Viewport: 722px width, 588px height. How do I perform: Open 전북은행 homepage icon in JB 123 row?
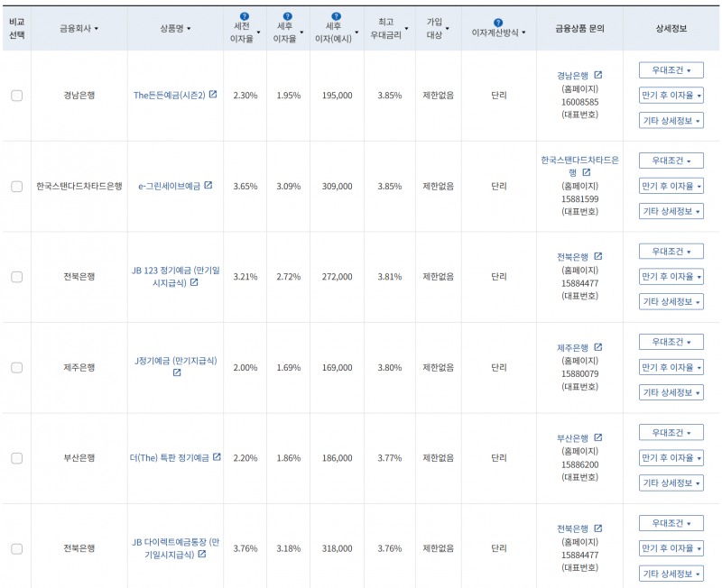598,256
